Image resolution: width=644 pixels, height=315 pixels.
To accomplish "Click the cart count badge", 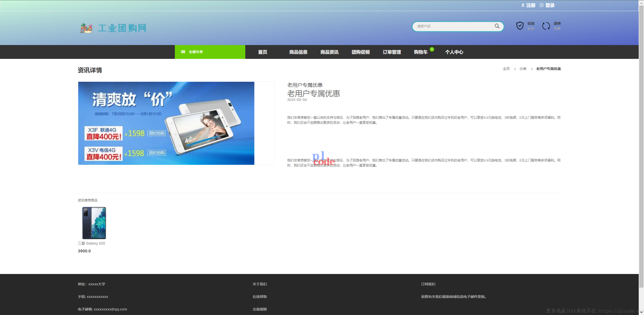I will [x=432, y=49].
